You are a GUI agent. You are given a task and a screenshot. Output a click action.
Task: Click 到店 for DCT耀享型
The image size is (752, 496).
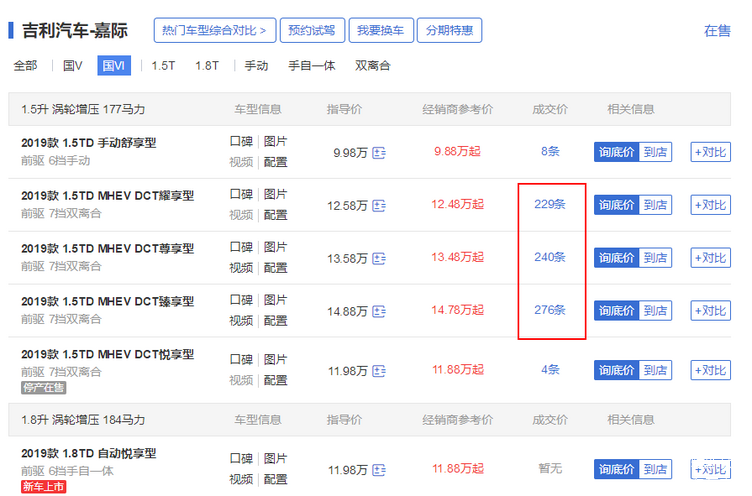pyautogui.click(x=655, y=205)
